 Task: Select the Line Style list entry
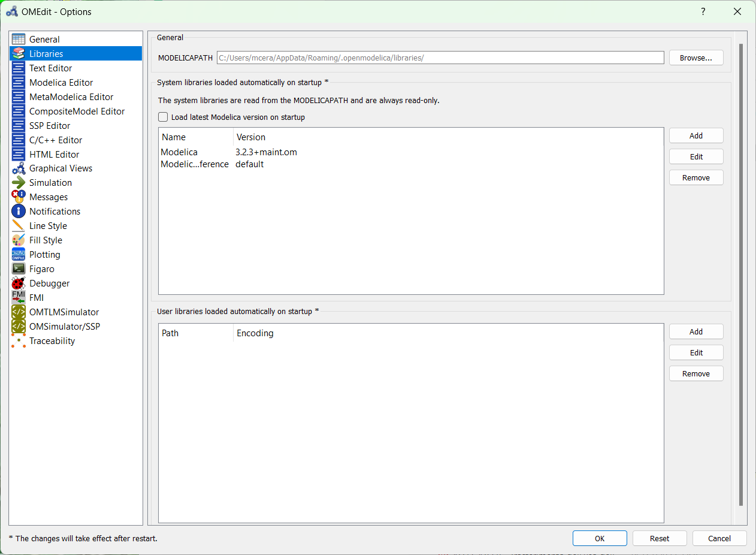[76, 226]
